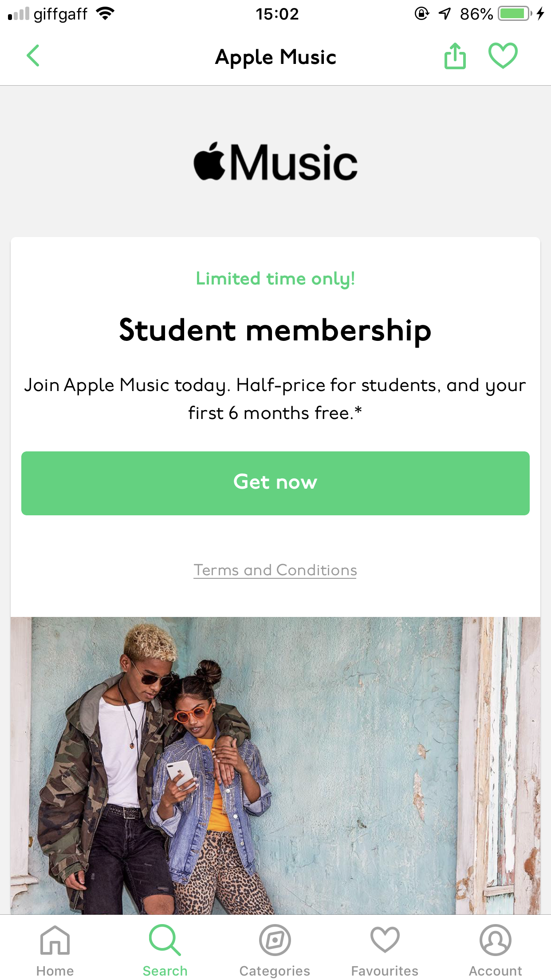Tap the battery indicator in status bar
The height and width of the screenshot is (980, 551).
[515, 14]
